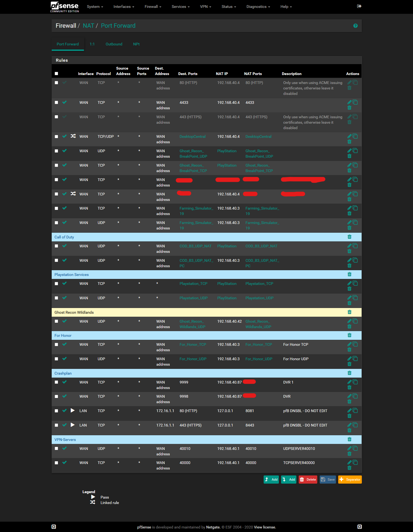
Task: Delete the DVR 1 rule
Action: click(x=350, y=387)
